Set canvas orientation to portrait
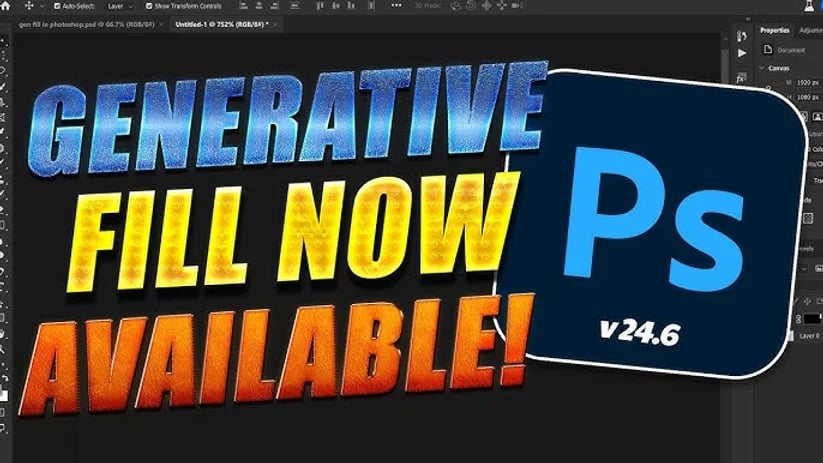823x463 pixels. tap(804, 116)
